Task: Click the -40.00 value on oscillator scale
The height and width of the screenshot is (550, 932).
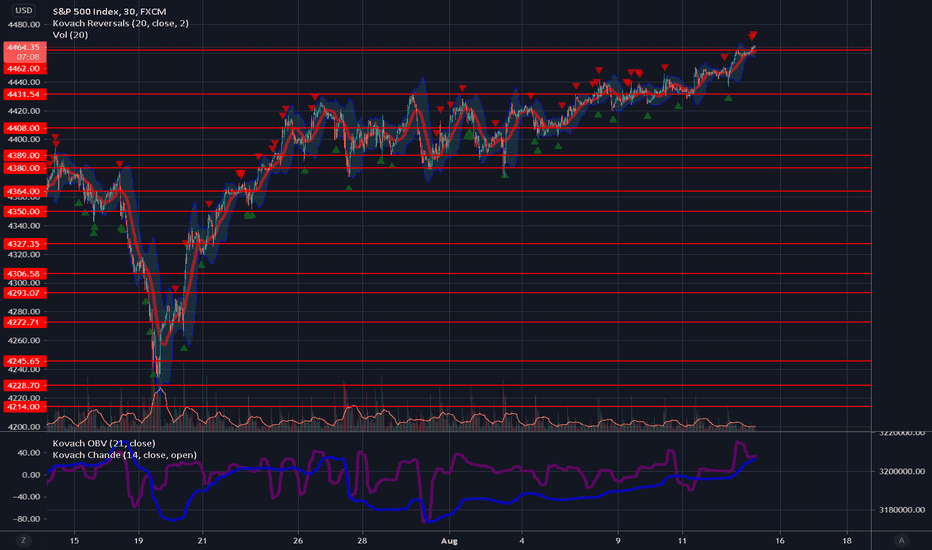Action: pyautogui.click(x=27, y=496)
